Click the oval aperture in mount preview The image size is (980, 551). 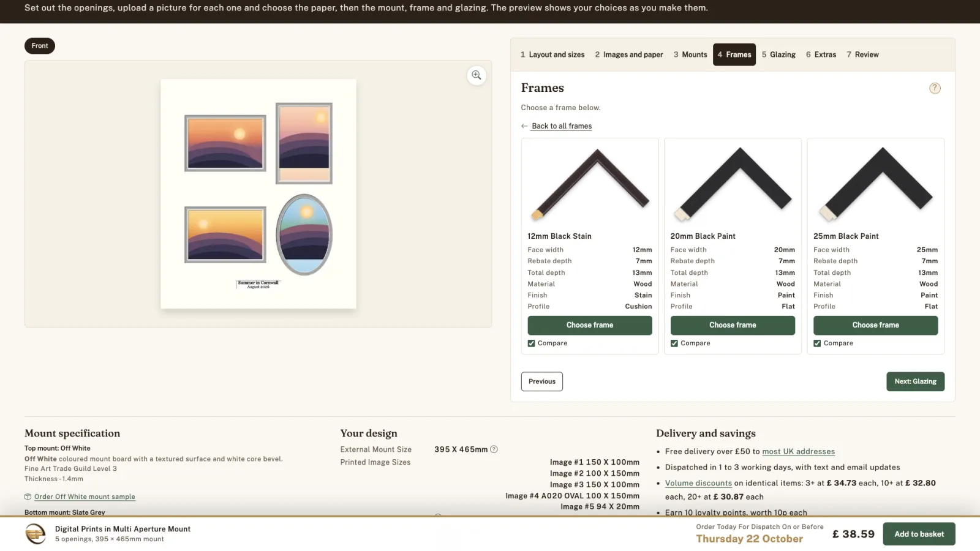tap(304, 234)
